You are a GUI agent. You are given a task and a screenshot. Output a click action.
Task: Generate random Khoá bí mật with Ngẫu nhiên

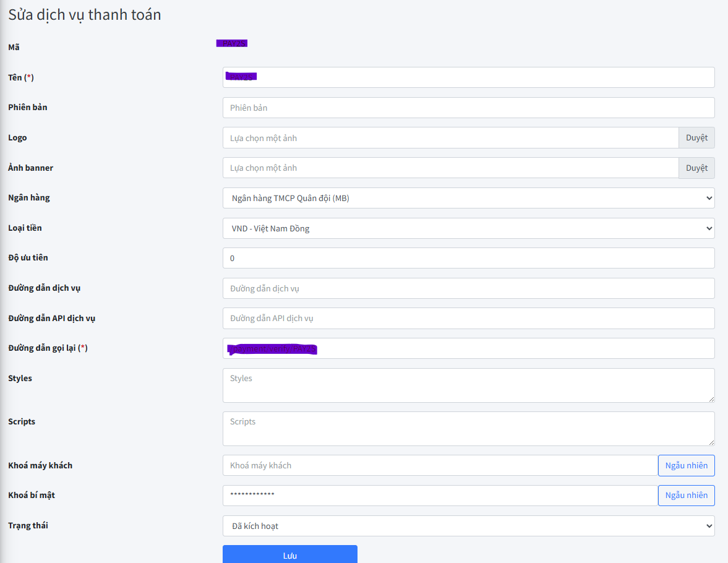686,495
